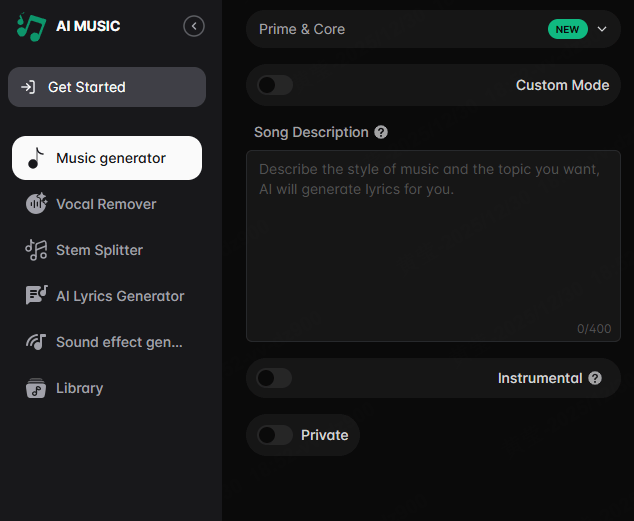Click the AI MUSIC logo icon
The width and height of the screenshot is (634, 521).
coord(31,27)
